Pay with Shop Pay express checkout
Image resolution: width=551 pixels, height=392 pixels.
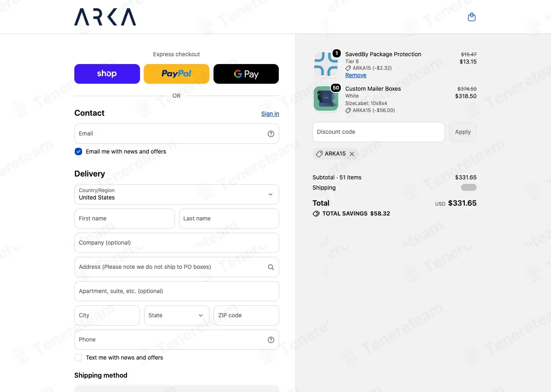[x=107, y=74]
